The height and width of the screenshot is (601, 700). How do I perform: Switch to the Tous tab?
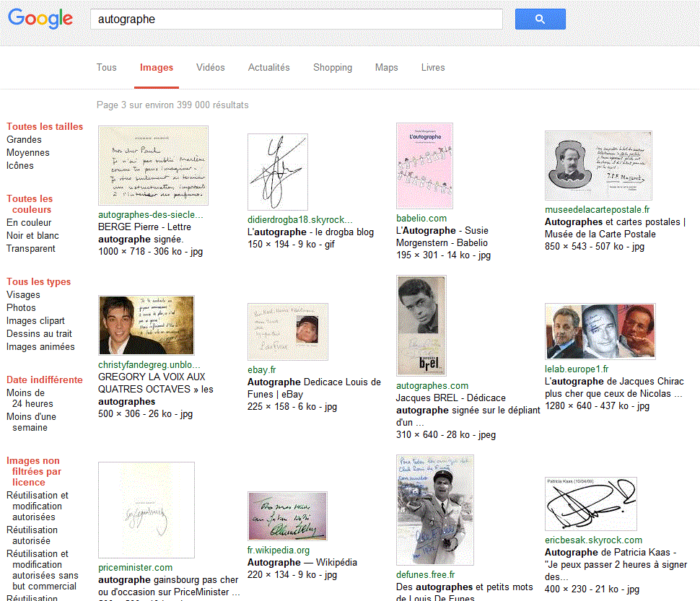(x=106, y=67)
